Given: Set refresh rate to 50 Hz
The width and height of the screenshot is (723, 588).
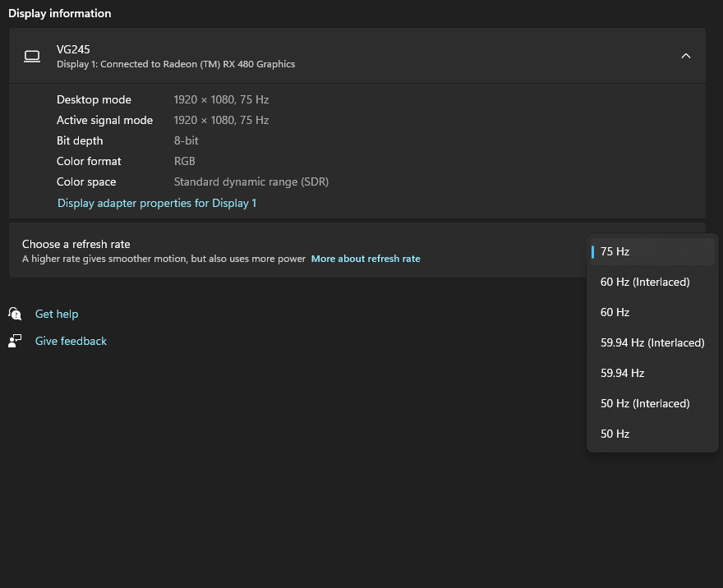Looking at the screenshot, I should (615, 434).
